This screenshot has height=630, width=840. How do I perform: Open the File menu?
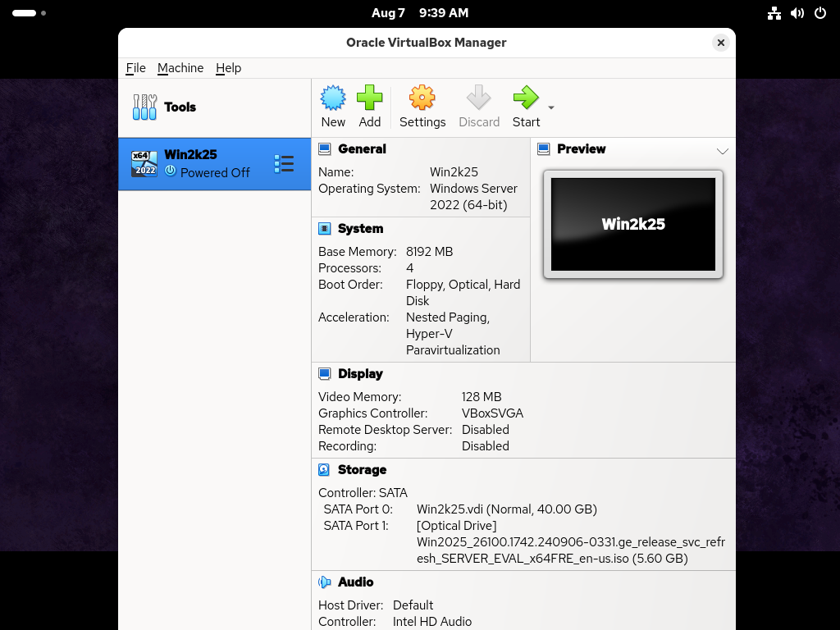coord(135,68)
